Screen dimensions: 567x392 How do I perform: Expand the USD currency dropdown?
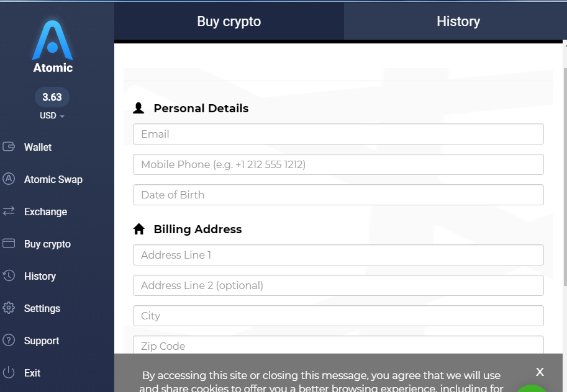coord(52,115)
